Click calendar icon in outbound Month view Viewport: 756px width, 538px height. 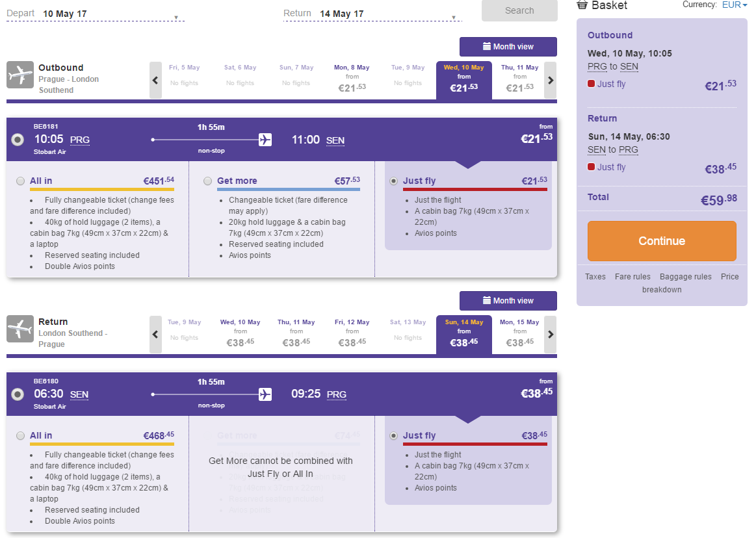pyautogui.click(x=487, y=46)
